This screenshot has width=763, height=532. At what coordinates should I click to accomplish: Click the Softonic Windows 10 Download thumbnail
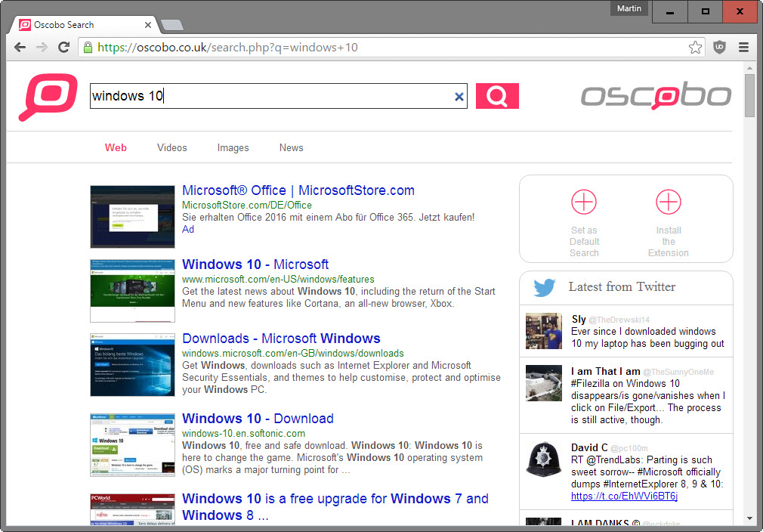click(x=132, y=445)
